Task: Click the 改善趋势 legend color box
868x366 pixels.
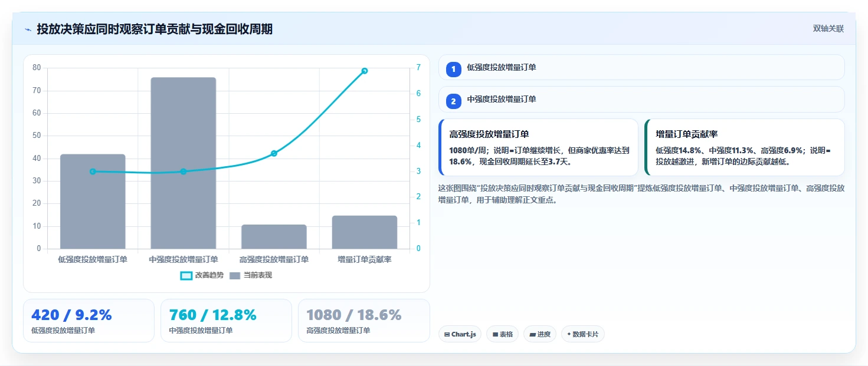Action: click(x=186, y=276)
